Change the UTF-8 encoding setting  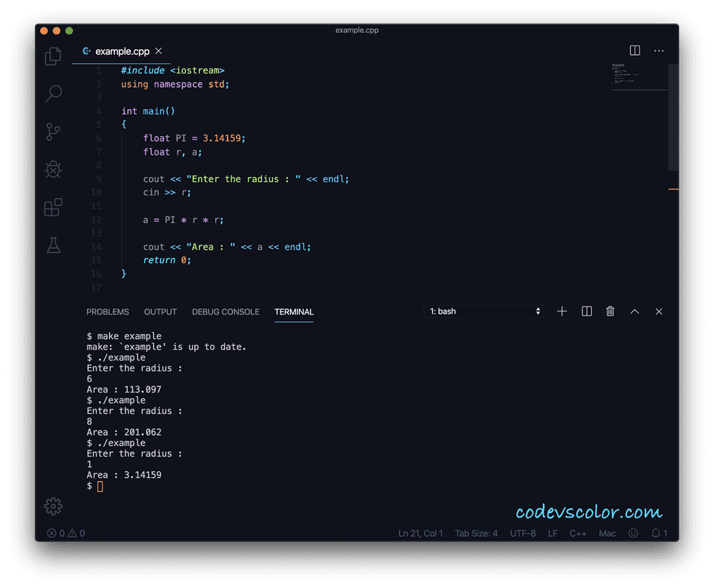pos(522,533)
